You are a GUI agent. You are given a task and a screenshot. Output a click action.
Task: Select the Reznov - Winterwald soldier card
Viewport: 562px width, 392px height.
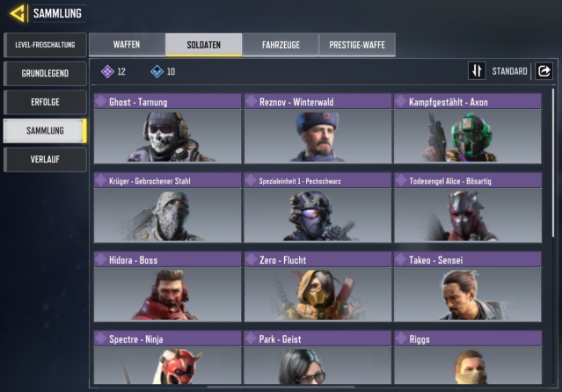click(x=317, y=128)
